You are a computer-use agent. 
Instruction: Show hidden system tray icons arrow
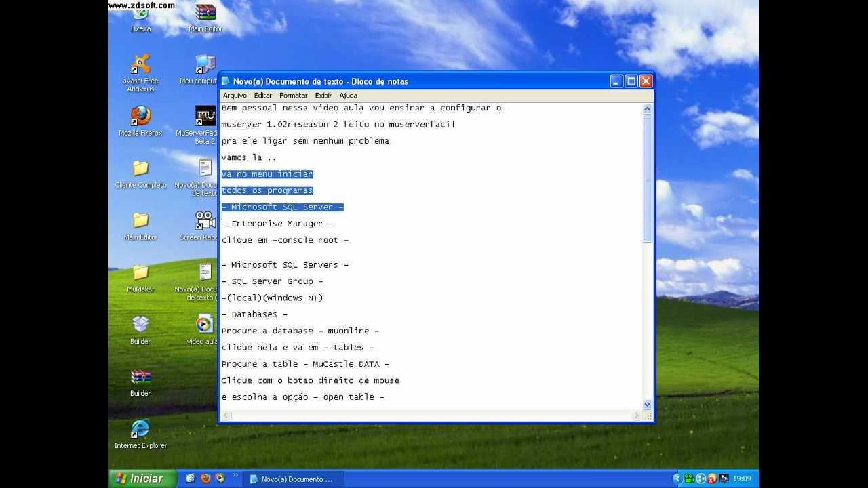(677, 479)
